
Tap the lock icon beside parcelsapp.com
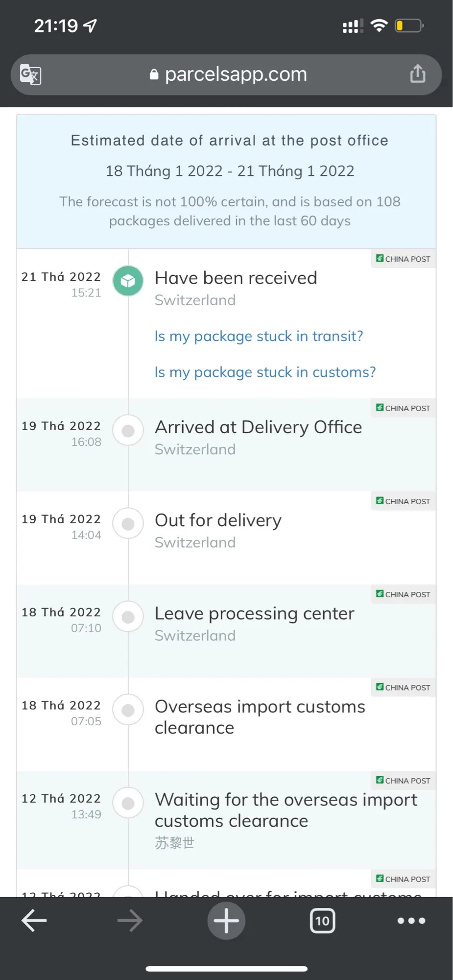point(154,74)
